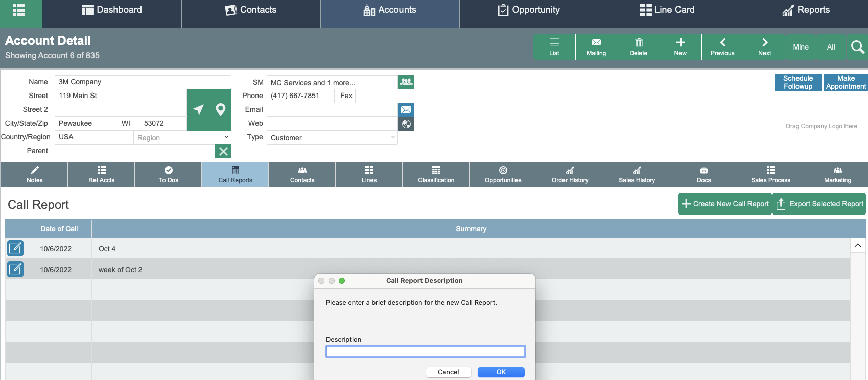
Task: Click the Drag Company Logo Here area
Action: (822, 126)
